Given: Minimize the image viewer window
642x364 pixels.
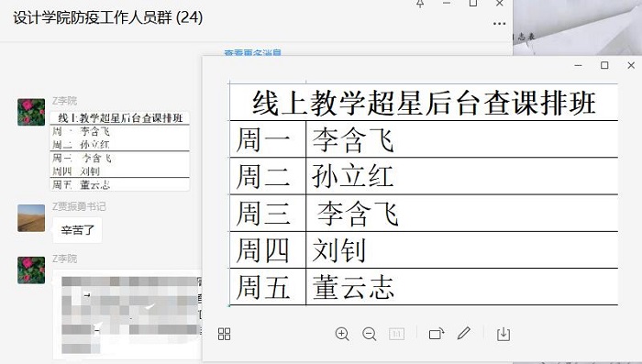Looking at the screenshot, I should pyautogui.click(x=578, y=65).
